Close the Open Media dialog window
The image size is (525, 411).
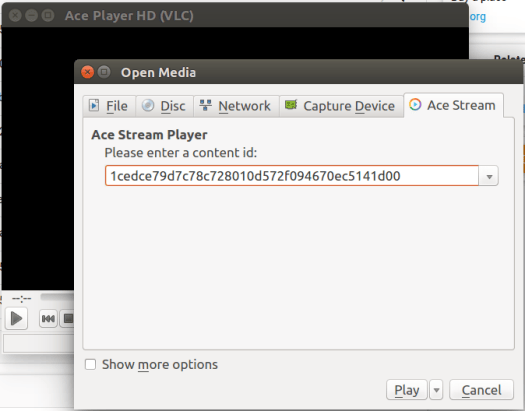tap(87, 72)
